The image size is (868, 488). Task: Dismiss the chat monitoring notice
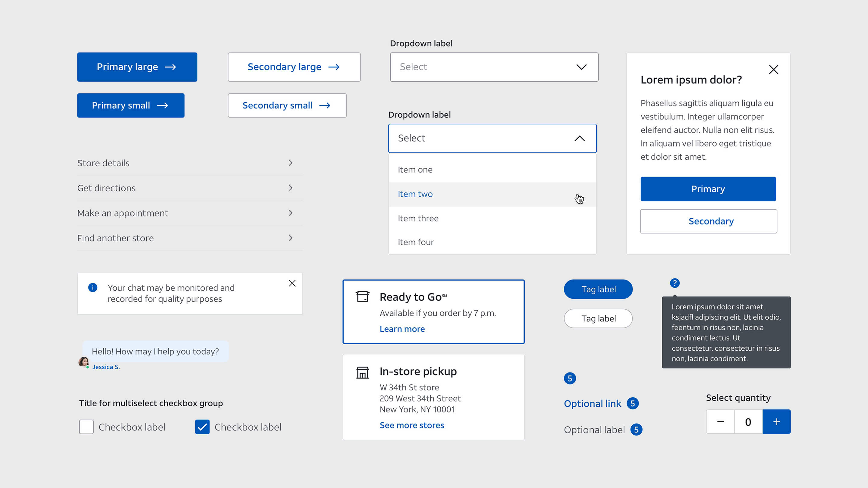292,283
